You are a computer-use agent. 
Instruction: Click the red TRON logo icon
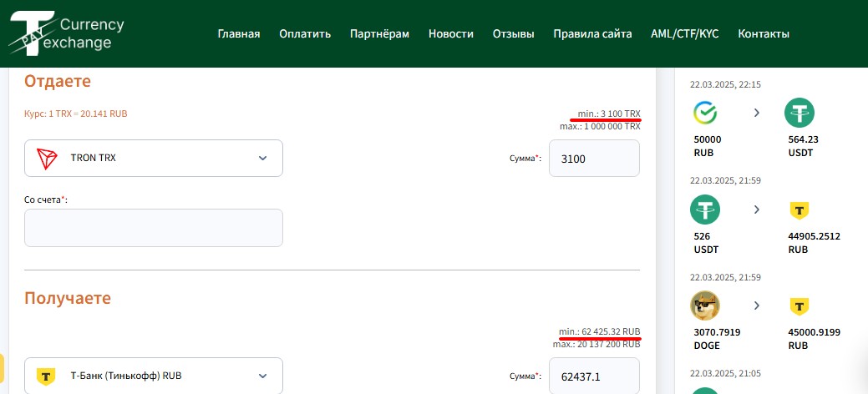click(47, 159)
